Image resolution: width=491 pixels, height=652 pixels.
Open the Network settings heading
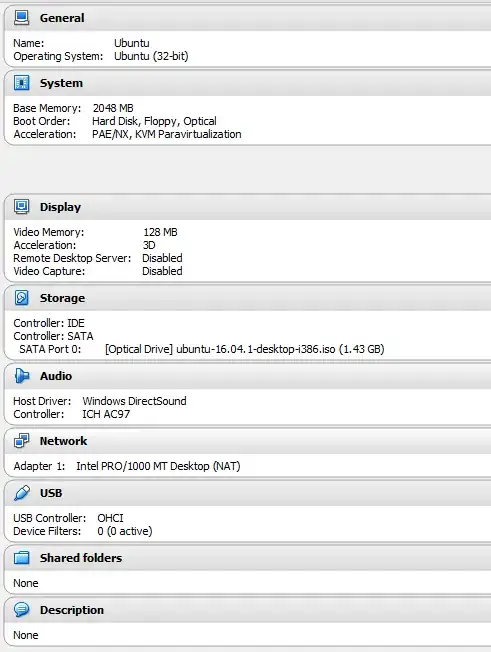(63, 441)
